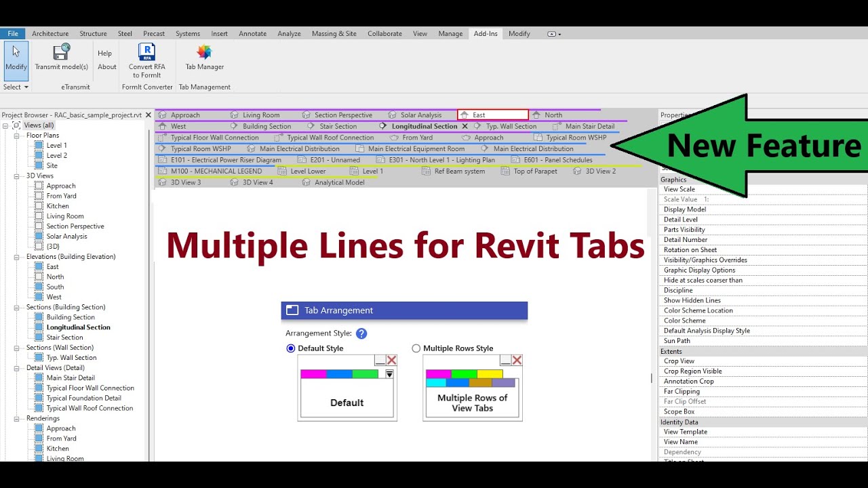868x488 pixels.
Task: Select North under Elevations in browser
Action: coord(55,277)
